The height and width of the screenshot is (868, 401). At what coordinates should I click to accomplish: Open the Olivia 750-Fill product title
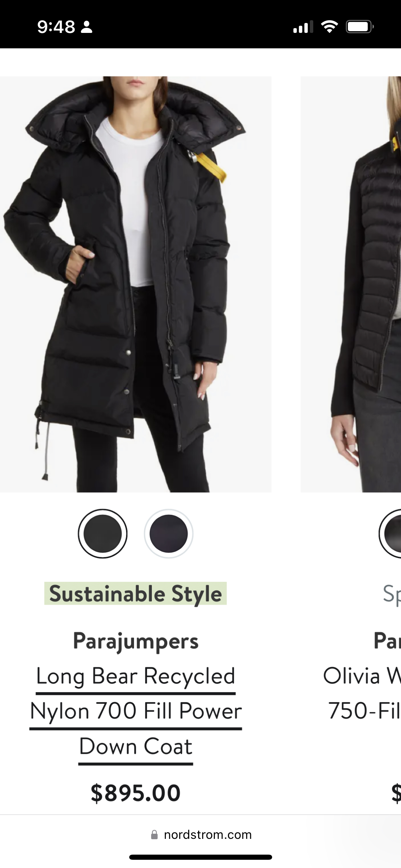coord(362,693)
